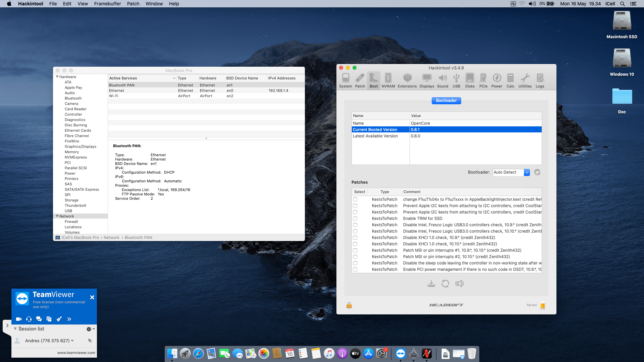Open the Extensions panel in Hackintool

(407, 80)
